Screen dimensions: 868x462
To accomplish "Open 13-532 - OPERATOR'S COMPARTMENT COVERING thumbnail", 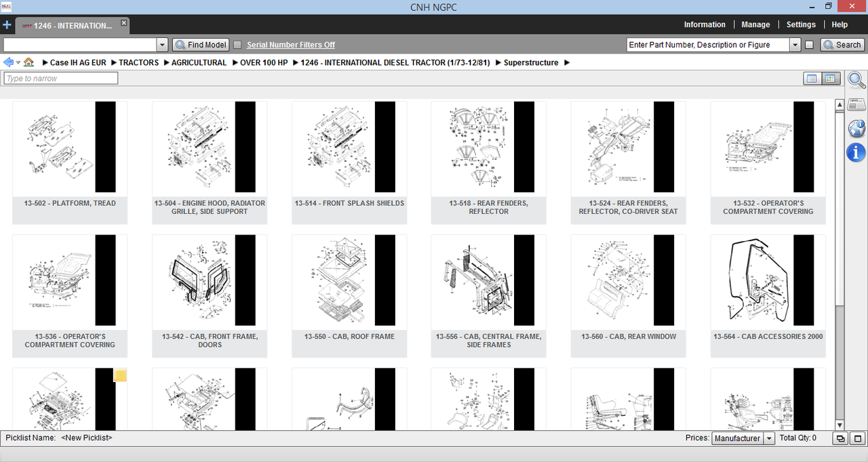I will (x=768, y=163).
